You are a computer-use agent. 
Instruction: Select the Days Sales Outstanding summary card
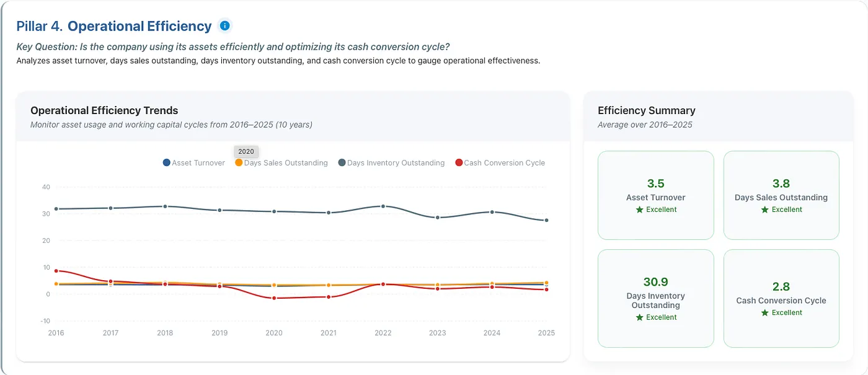[781, 195]
